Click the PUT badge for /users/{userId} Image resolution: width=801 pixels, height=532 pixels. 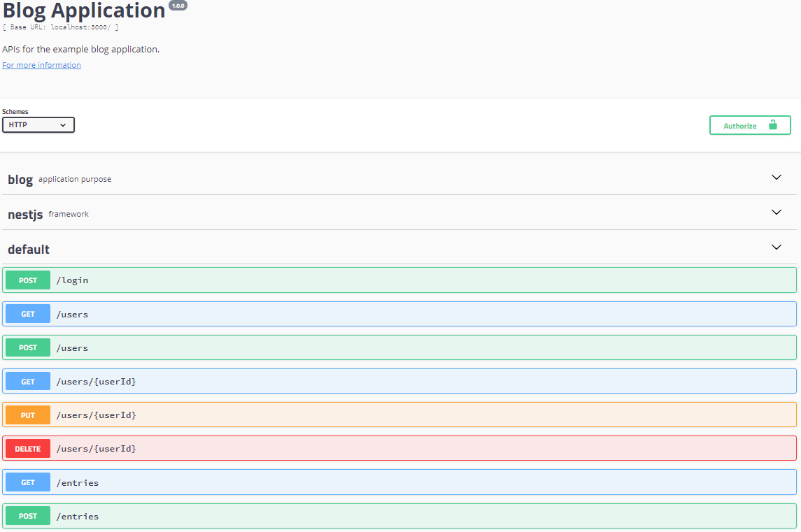coord(28,415)
